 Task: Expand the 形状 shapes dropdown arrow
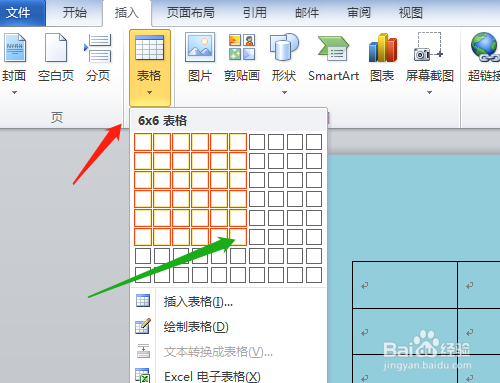tap(284, 92)
